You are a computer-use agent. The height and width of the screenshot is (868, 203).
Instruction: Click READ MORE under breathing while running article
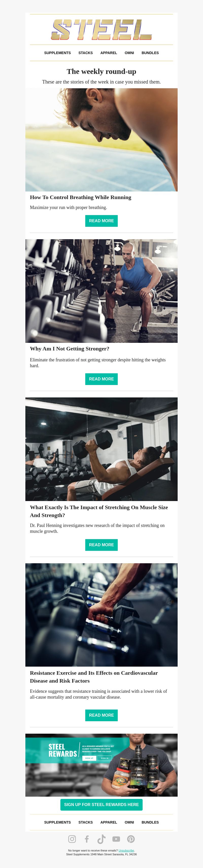(101, 221)
